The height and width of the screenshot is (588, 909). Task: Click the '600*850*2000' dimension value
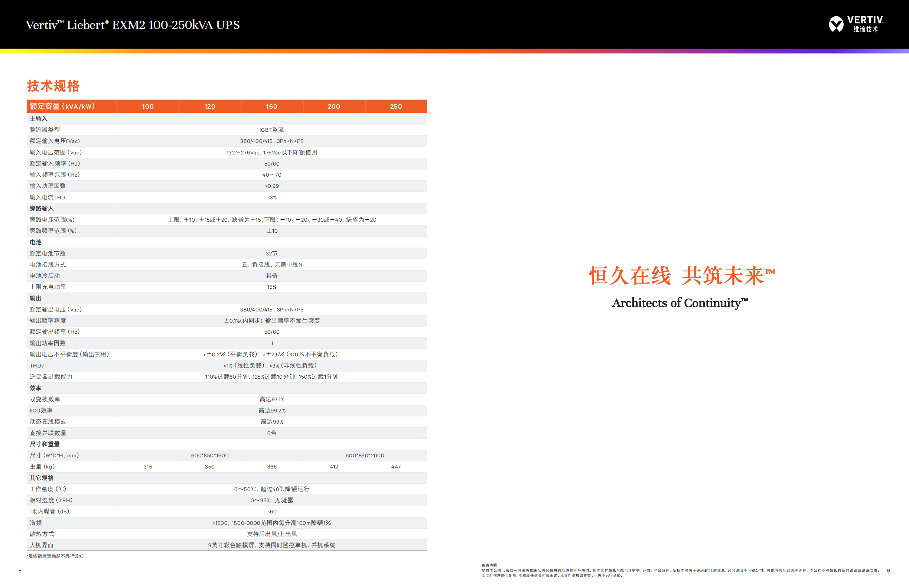pyautogui.click(x=365, y=455)
